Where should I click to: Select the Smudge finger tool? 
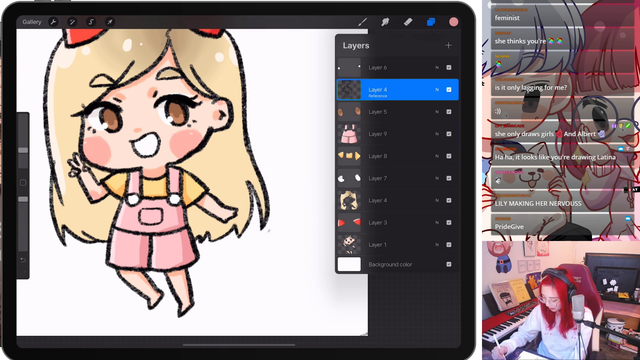coord(385,22)
